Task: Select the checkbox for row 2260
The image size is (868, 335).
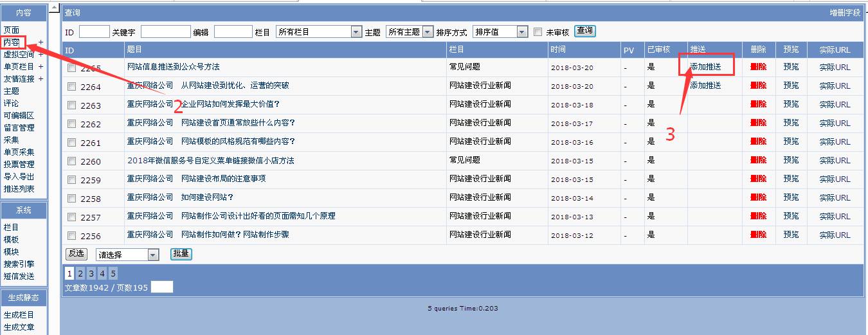Action: click(72, 161)
